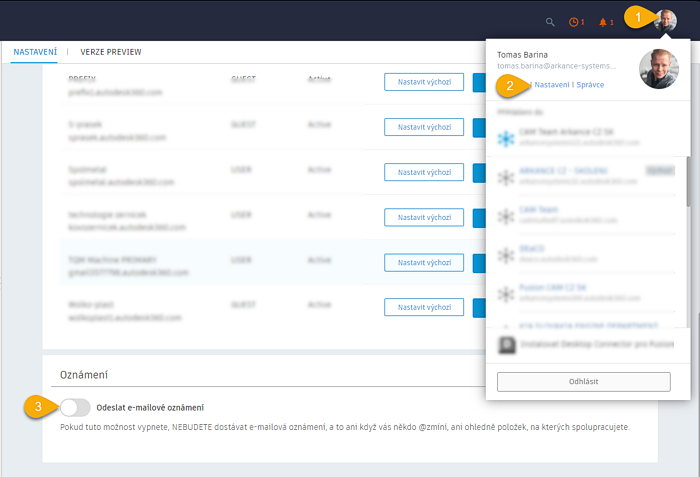Click the search magnifier icon in header
The height and width of the screenshot is (477, 700).
click(x=550, y=21)
